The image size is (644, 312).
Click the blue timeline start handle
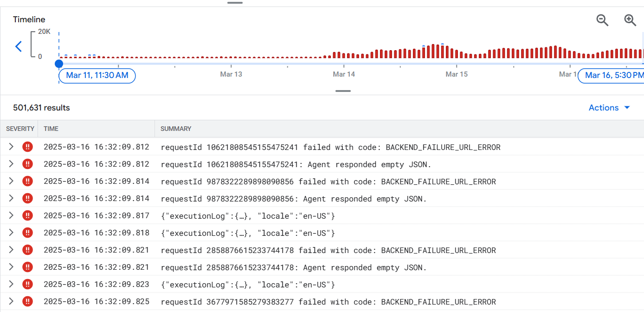click(x=59, y=63)
